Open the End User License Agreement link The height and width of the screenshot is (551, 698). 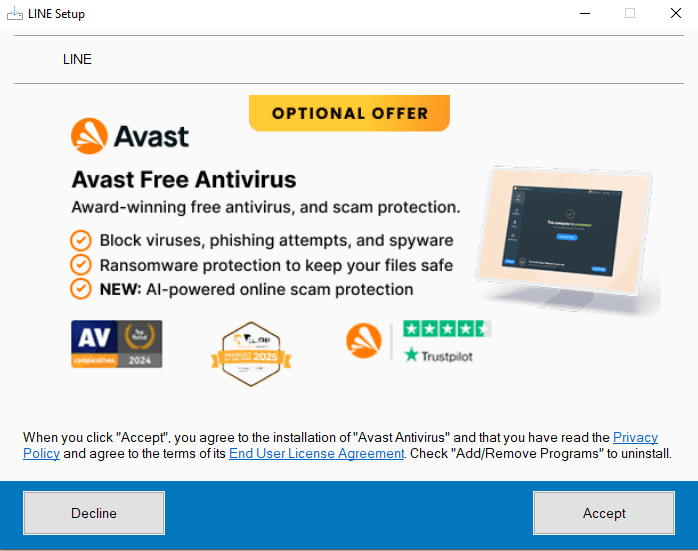point(317,454)
